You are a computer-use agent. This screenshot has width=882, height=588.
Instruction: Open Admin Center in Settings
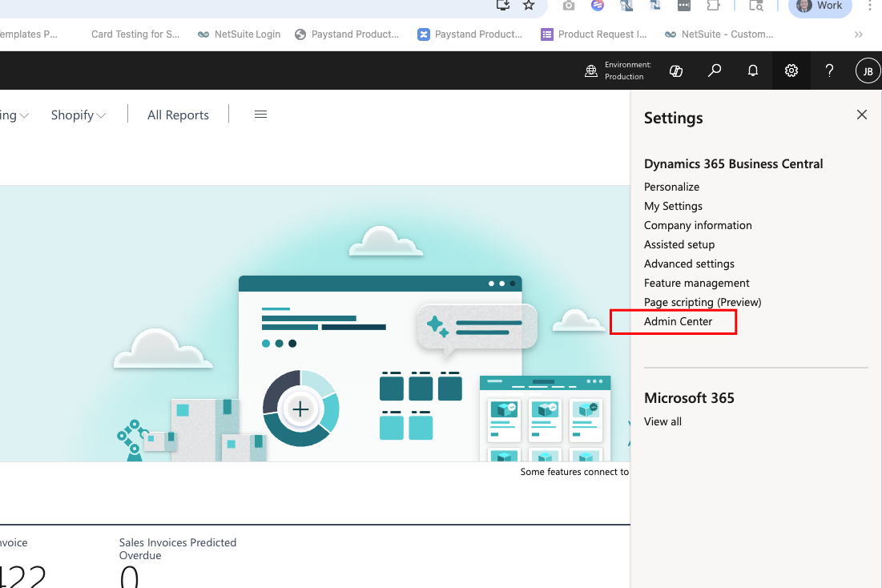click(678, 321)
